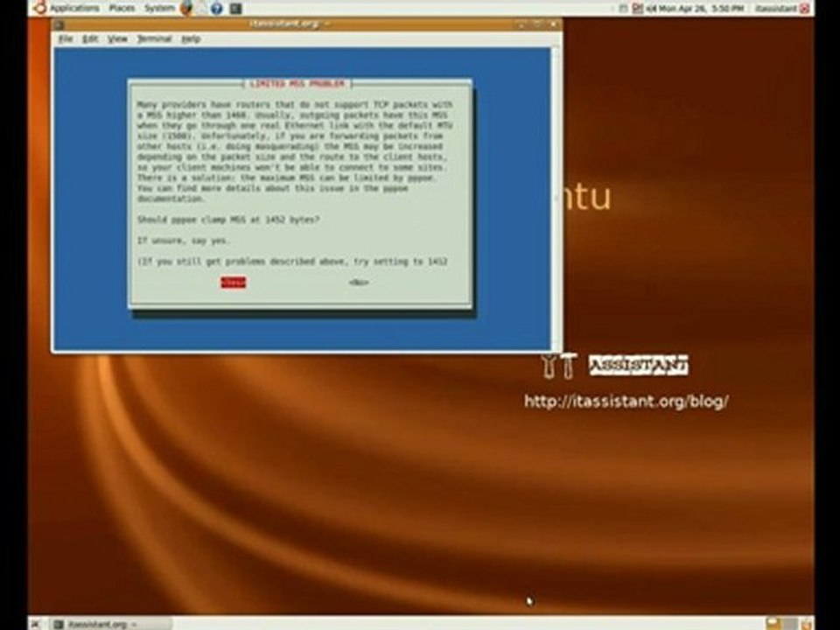
Task: Select the highlighted Yes button in dialog
Action: click(x=233, y=283)
